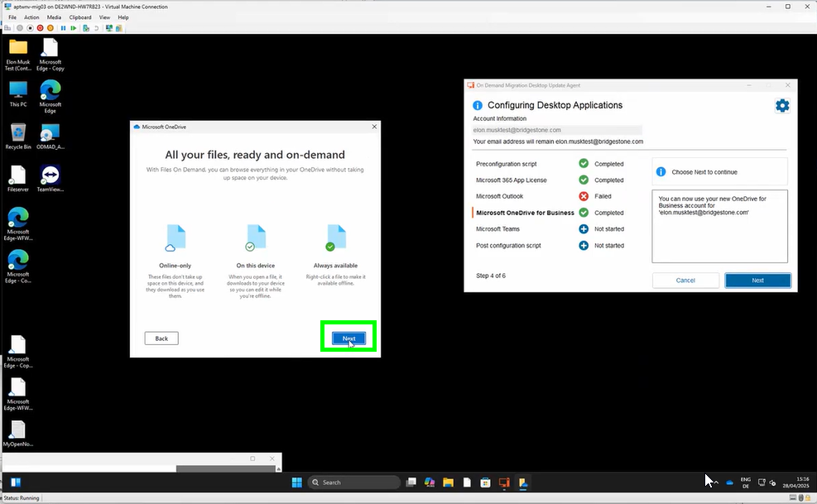This screenshot has width=817, height=504.
Task: Open the Help menu
Action: tap(123, 17)
